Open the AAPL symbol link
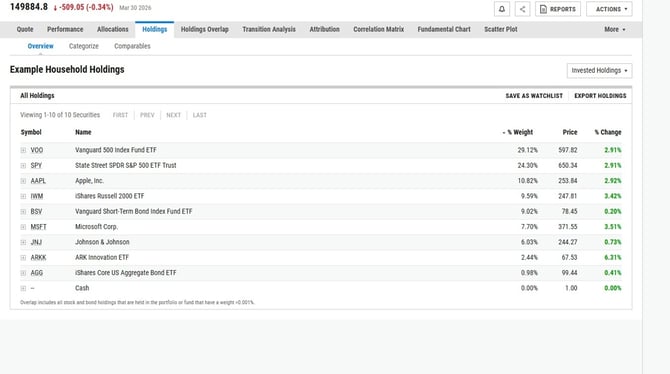This screenshot has height=374, width=670. (38, 181)
